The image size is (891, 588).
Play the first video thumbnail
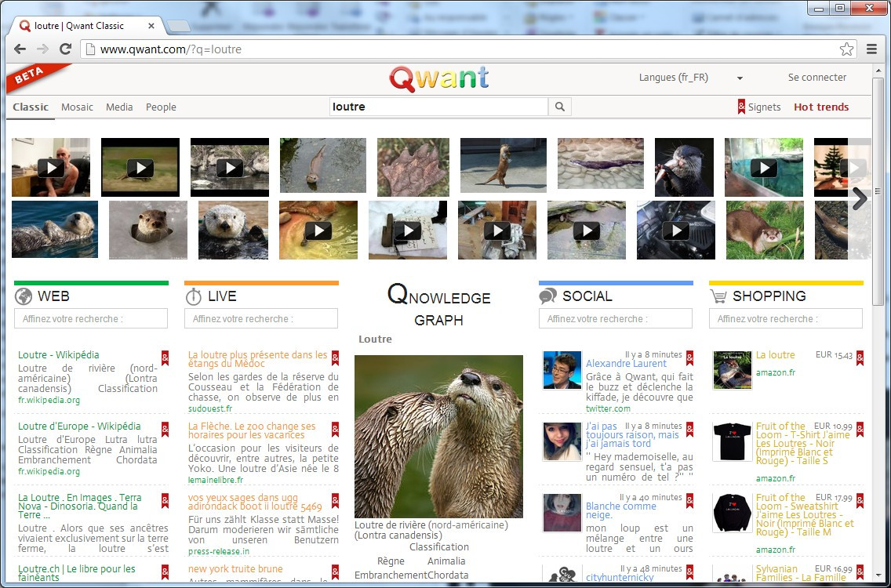coord(51,168)
